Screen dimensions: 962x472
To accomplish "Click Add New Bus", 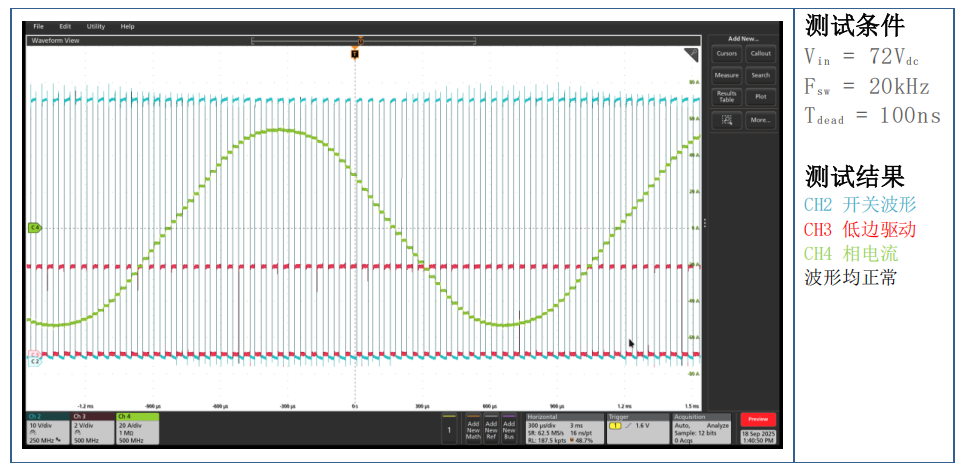I will click(x=509, y=428).
